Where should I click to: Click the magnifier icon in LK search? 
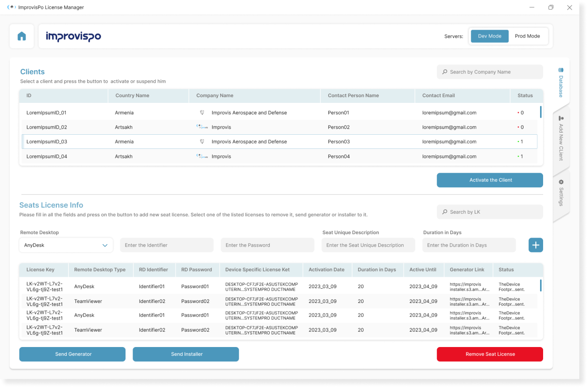[x=445, y=212]
